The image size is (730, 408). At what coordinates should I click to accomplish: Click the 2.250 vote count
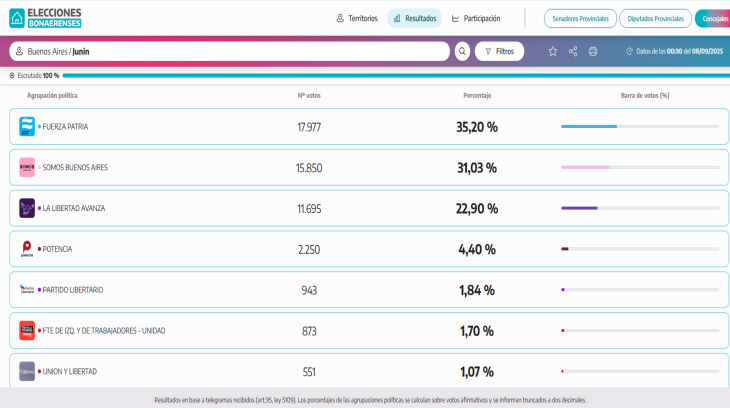tap(309, 250)
